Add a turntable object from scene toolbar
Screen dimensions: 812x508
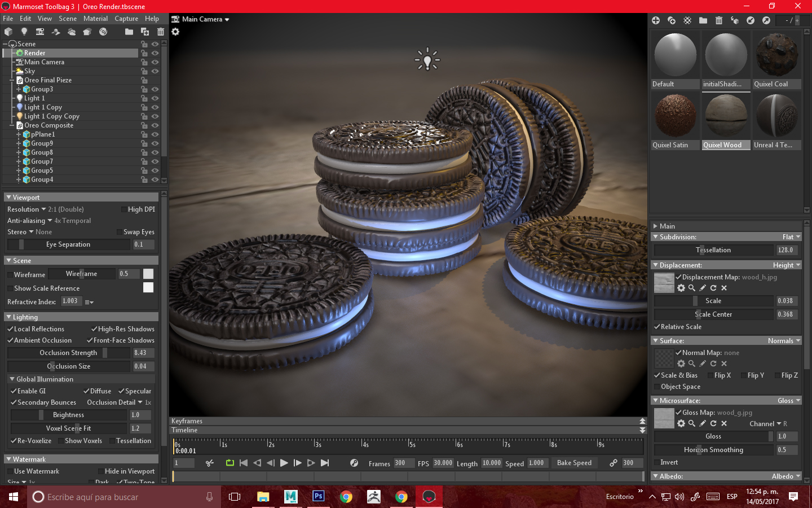click(x=103, y=32)
